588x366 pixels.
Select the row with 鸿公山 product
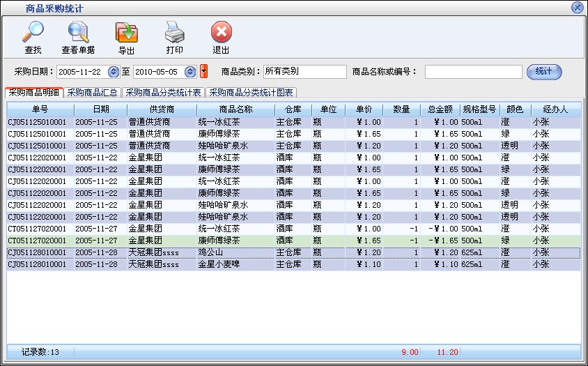209,252
